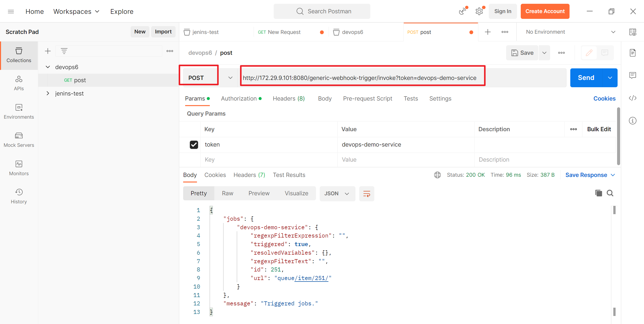Click the request URL input field
The image size is (644, 324).
tap(402, 78)
